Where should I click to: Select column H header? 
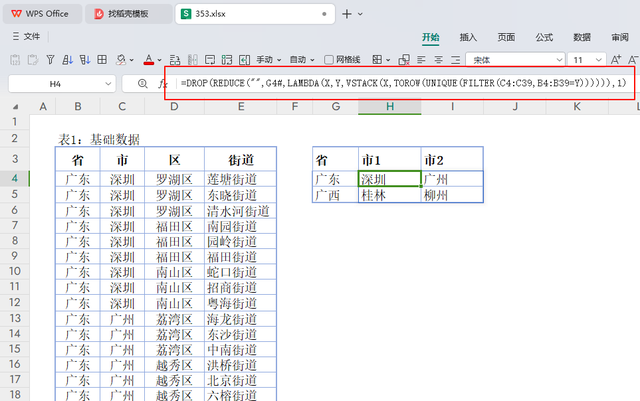[390, 107]
